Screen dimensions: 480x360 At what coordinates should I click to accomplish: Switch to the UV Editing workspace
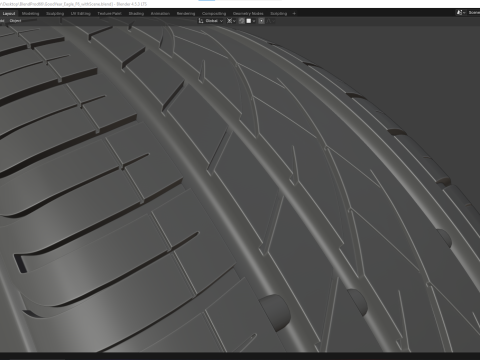pos(81,14)
